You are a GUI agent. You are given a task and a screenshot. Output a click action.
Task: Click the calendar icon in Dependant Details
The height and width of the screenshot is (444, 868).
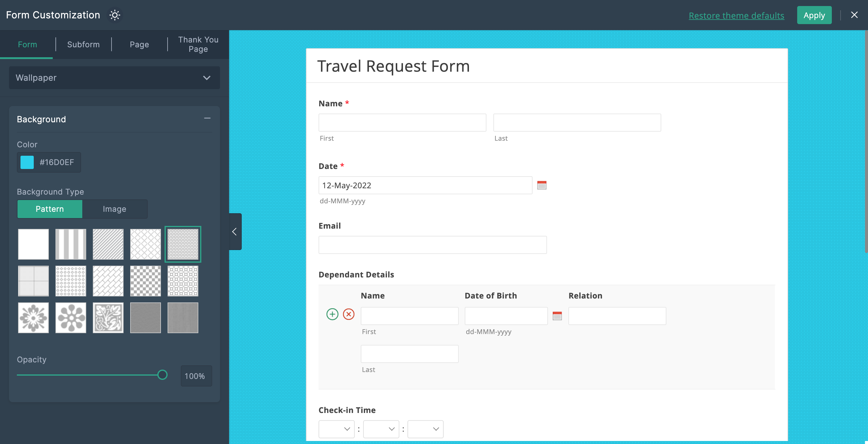[557, 316]
